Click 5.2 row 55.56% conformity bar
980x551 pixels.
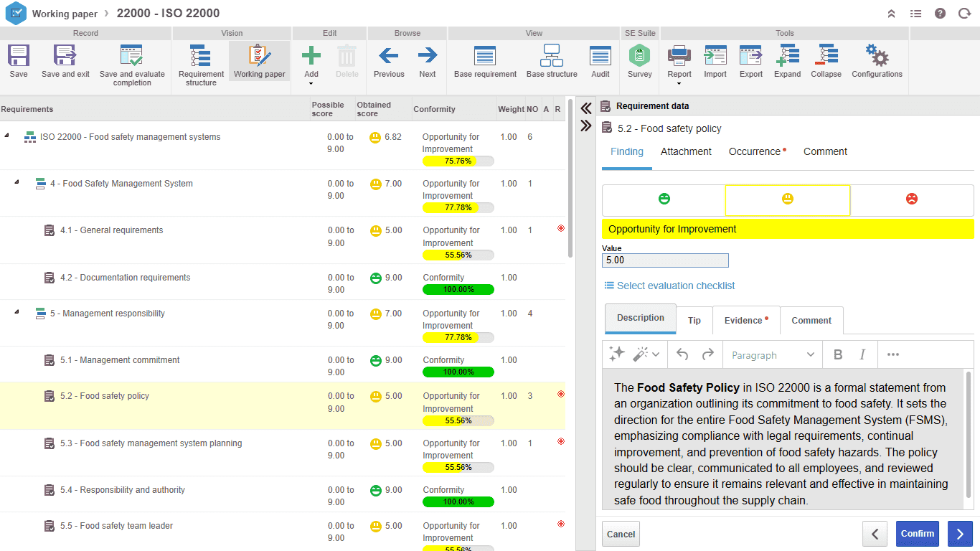pos(458,420)
